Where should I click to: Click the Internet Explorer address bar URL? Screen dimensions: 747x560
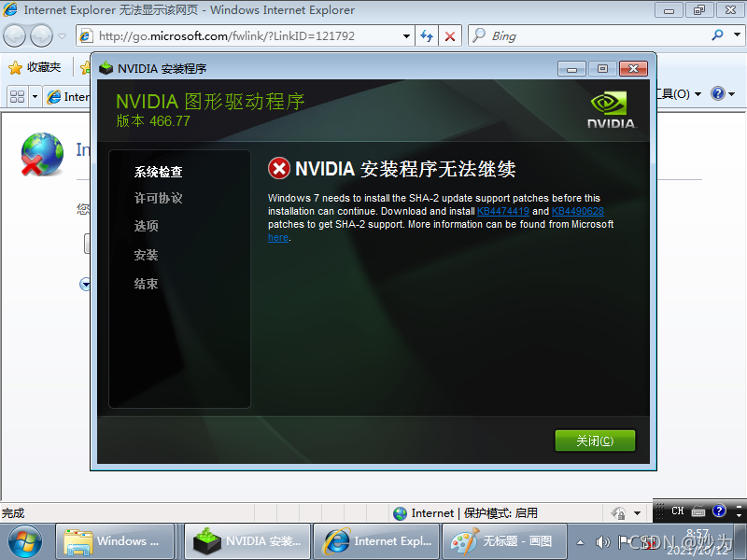coord(227,36)
